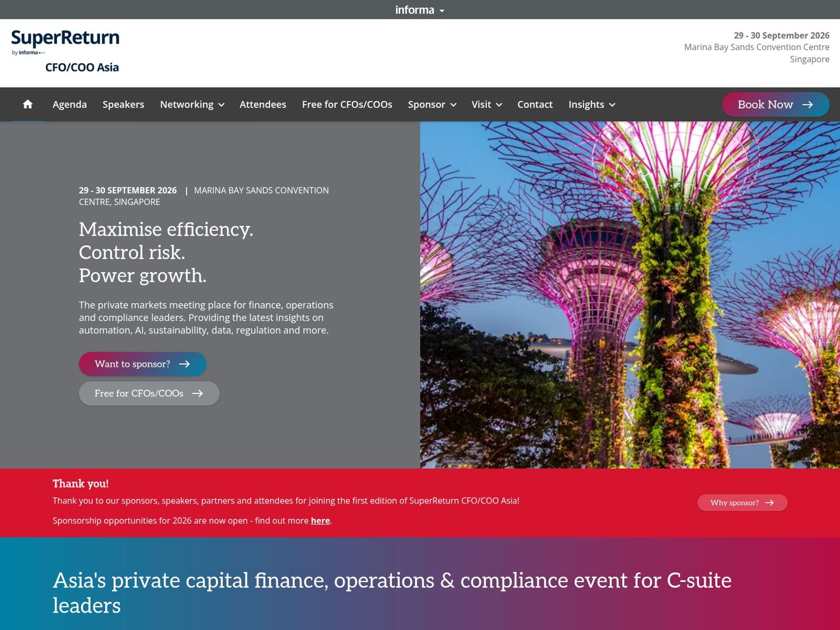Click the arrow on Free for CFOs/COOs button
The image size is (840, 630).
click(197, 394)
